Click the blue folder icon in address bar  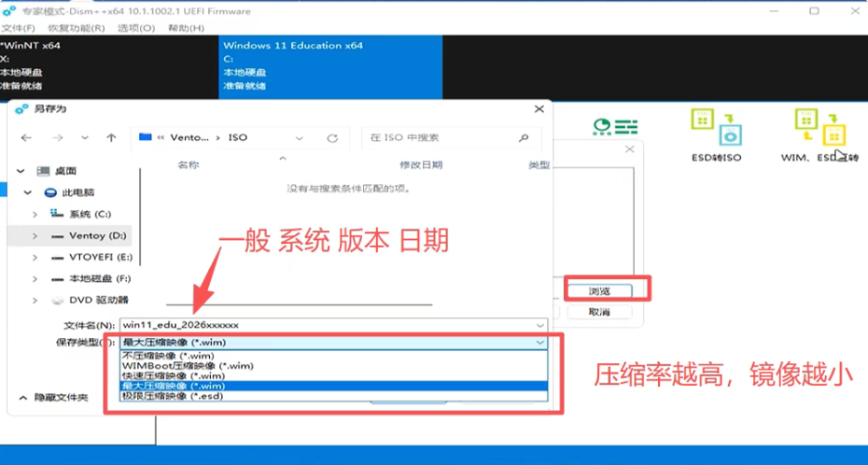pyautogui.click(x=146, y=137)
